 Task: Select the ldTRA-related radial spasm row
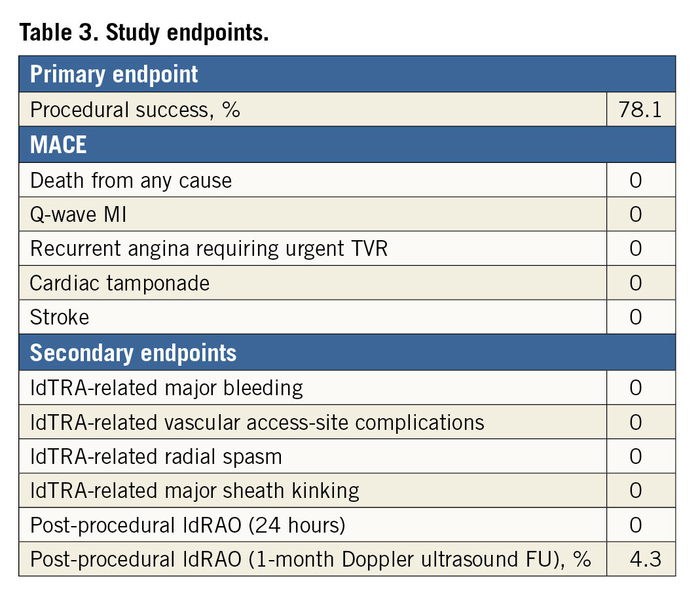[x=156, y=456]
